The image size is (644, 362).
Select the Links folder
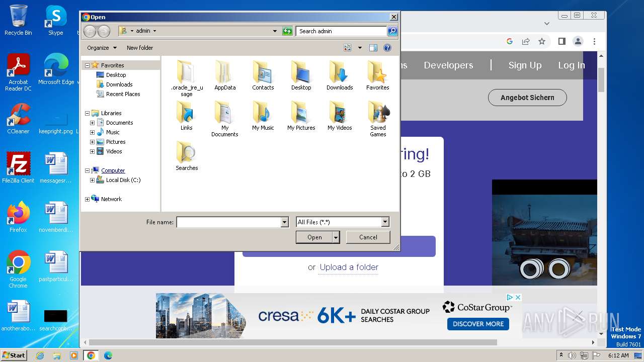[x=187, y=116]
